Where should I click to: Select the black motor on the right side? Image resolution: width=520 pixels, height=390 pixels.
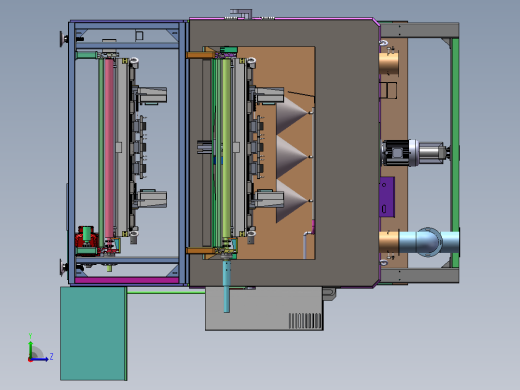[x=396, y=153]
